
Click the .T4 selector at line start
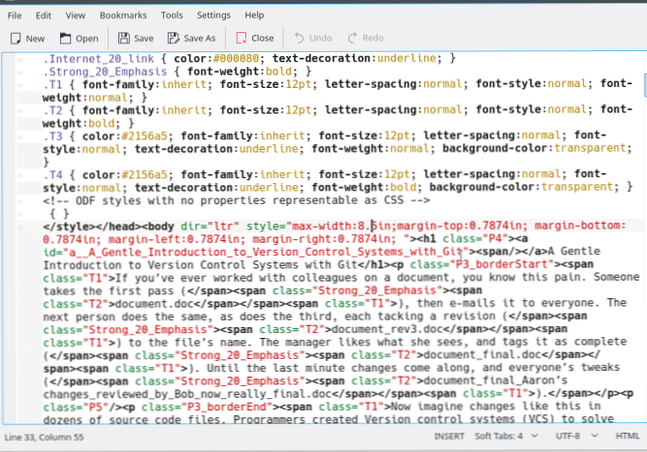[52, 175]
